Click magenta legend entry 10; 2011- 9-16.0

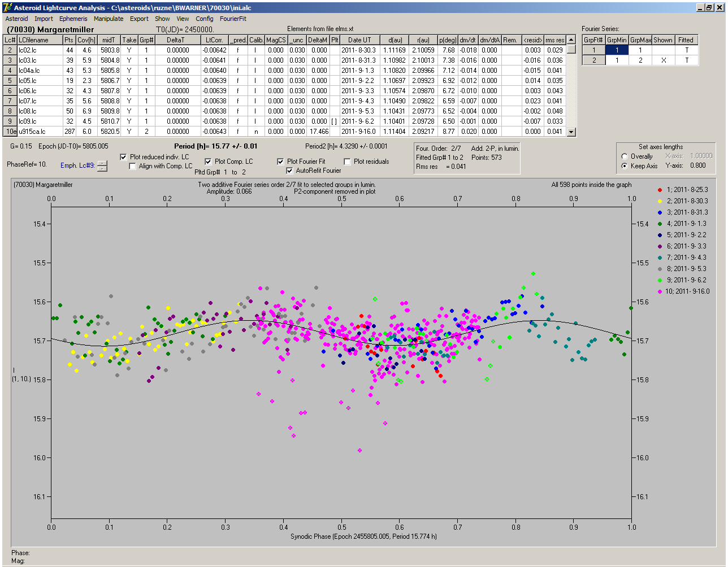tap(684, 291)
